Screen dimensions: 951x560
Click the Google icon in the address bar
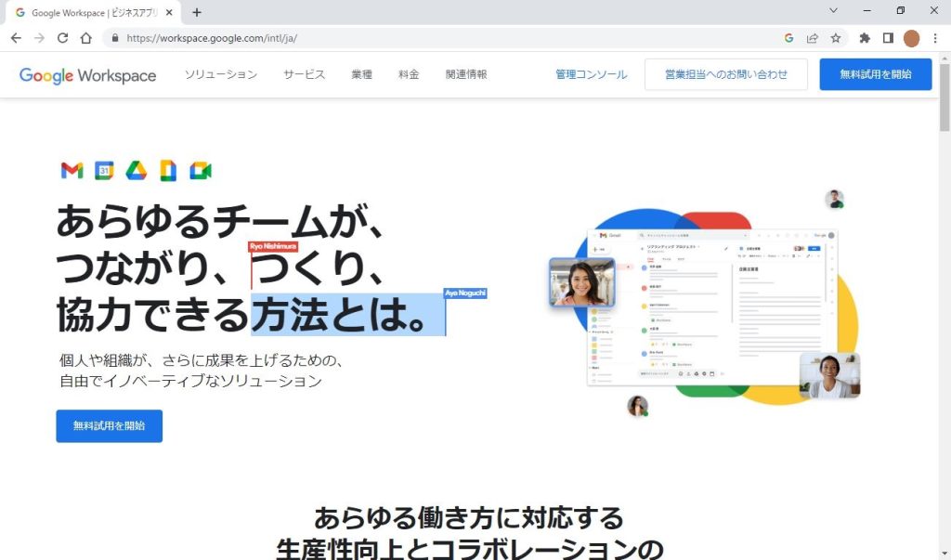click(788, 38)
